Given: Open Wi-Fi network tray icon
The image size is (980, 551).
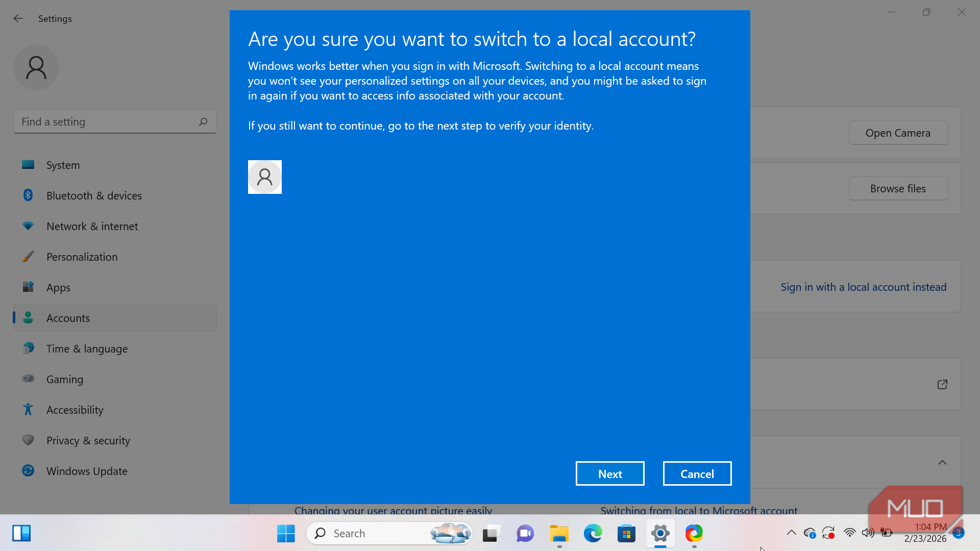Looking at the screenshot, I should click(x=849, y=533).
